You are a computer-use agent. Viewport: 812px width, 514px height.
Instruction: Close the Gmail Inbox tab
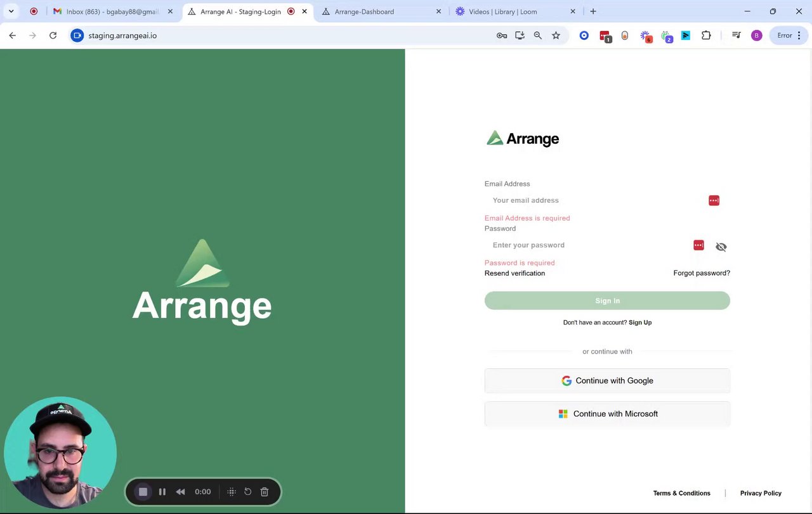(x=170, y=11)
